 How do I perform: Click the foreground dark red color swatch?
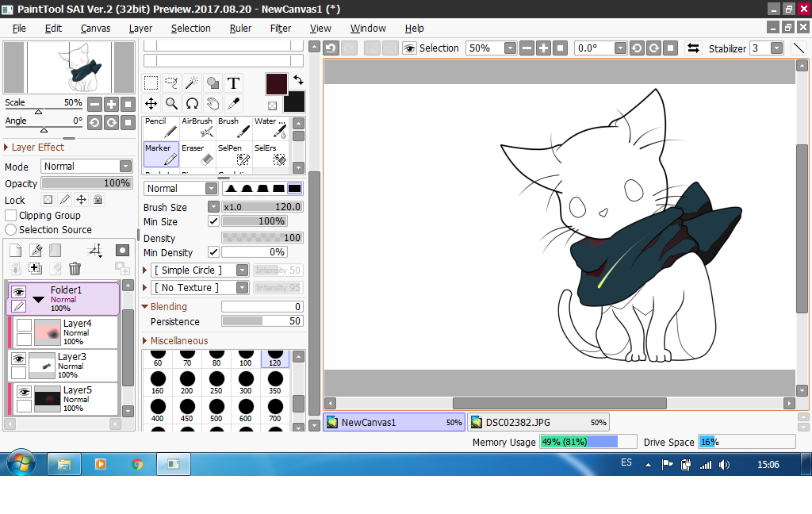(x=277, y=84)
